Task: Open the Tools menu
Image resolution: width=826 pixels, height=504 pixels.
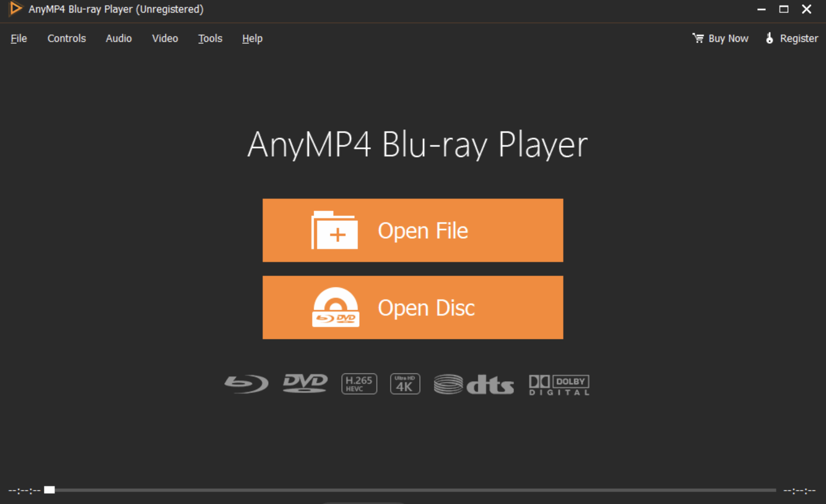Action: pyautogui.click(x=210, y=38)
